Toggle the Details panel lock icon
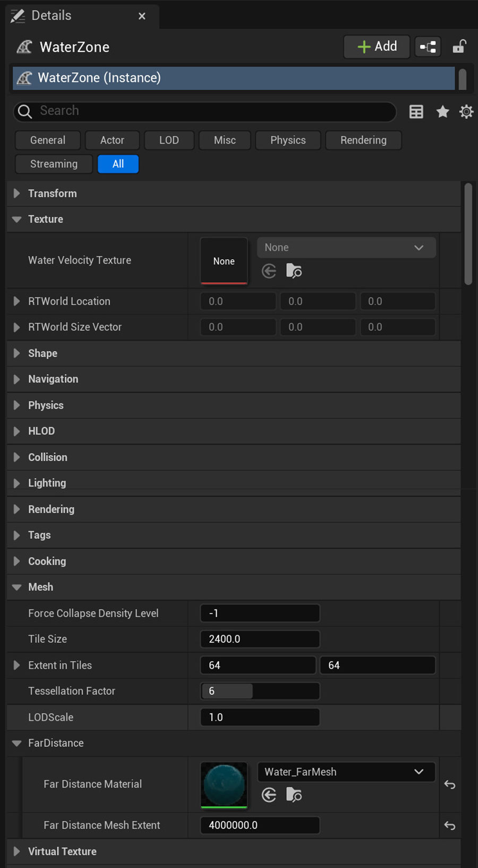 click(459, 47)
